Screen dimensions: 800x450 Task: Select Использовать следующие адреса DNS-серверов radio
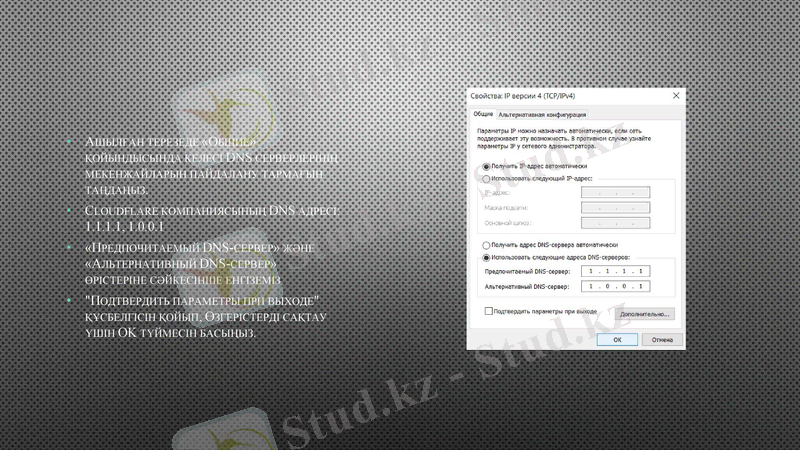pos(486,258)
